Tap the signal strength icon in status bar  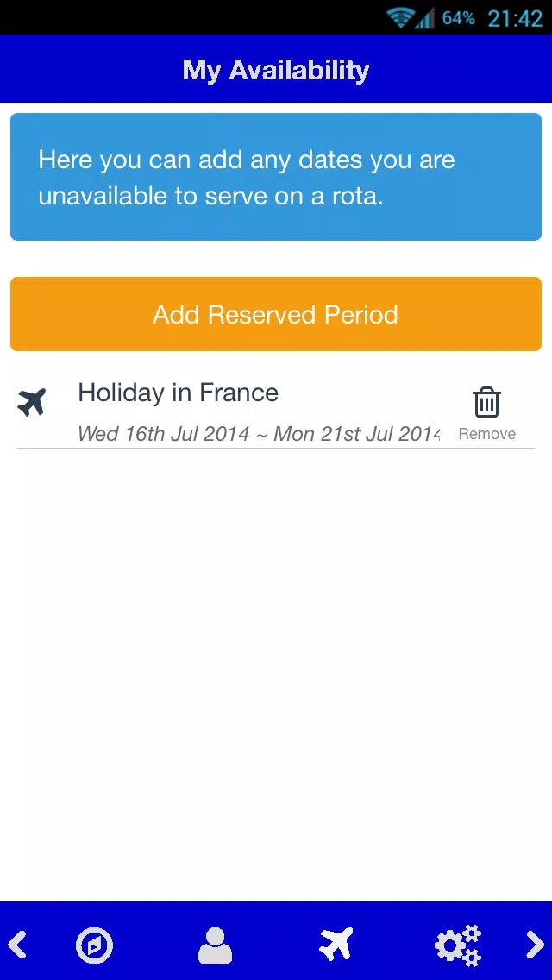point(424,19)
